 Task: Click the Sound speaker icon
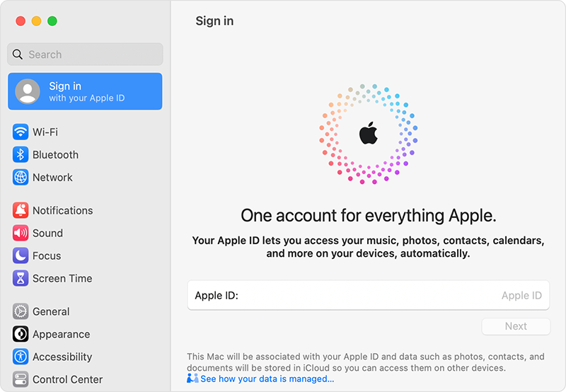point(21,233)
